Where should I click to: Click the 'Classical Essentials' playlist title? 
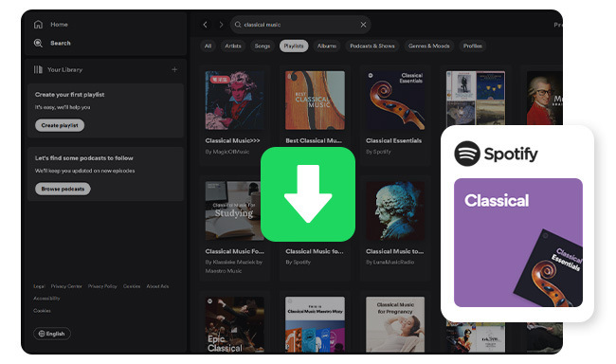tap(393, 140)
